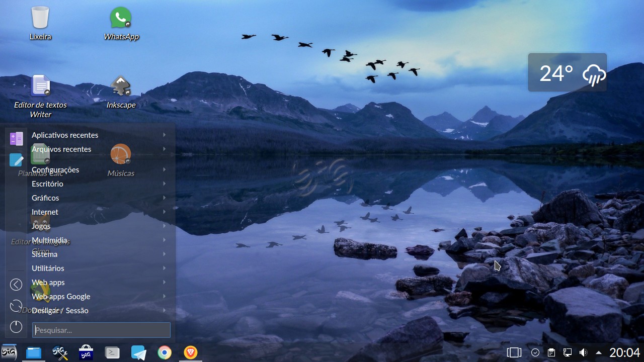
Task: Click the show desktop tray icon
Action: [514, 352]
